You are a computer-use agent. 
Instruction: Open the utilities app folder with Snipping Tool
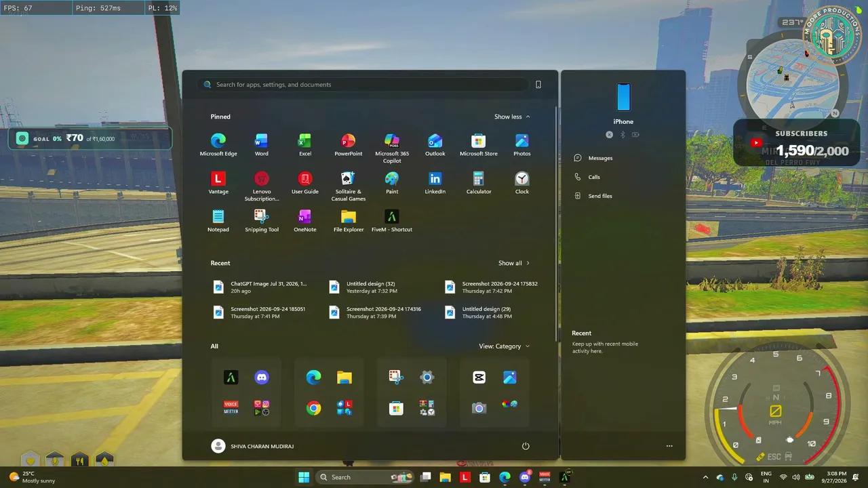click(x=412, y=392)
